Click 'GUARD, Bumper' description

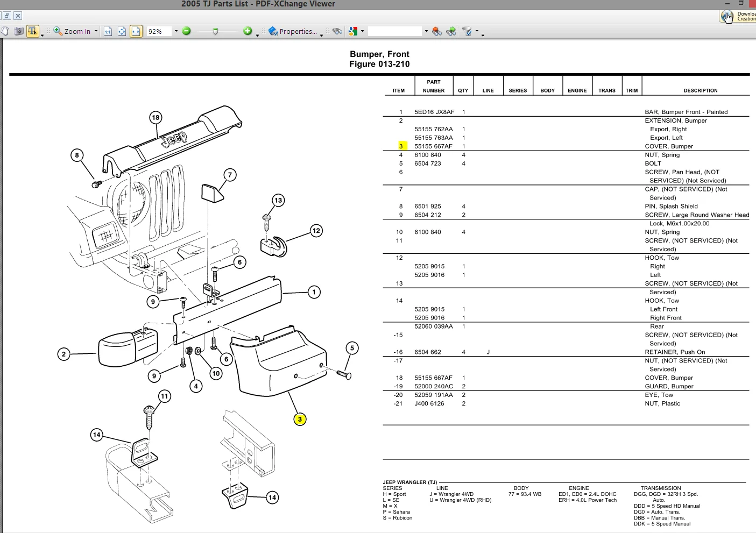coord(669,387)
